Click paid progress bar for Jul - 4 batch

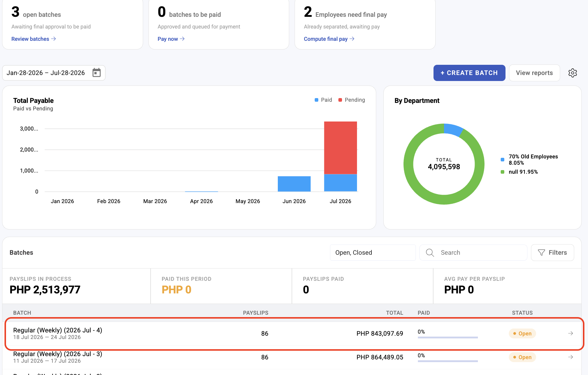tap(448, 337)
